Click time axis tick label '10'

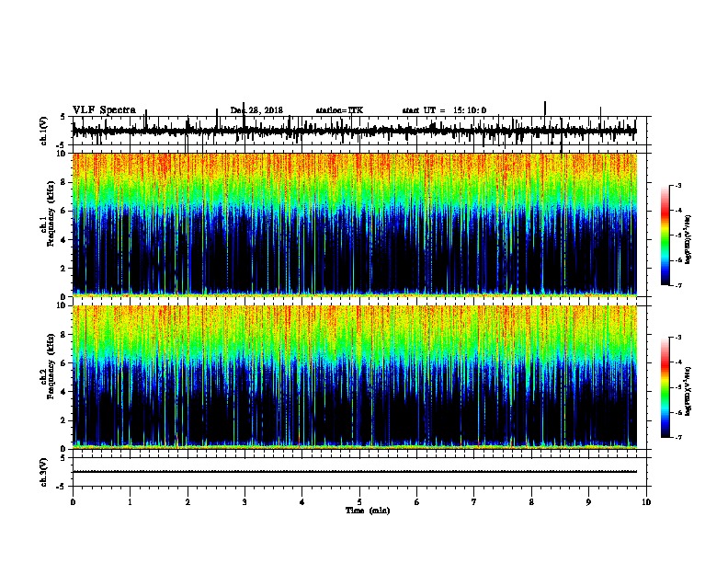[x=646, y=502]
